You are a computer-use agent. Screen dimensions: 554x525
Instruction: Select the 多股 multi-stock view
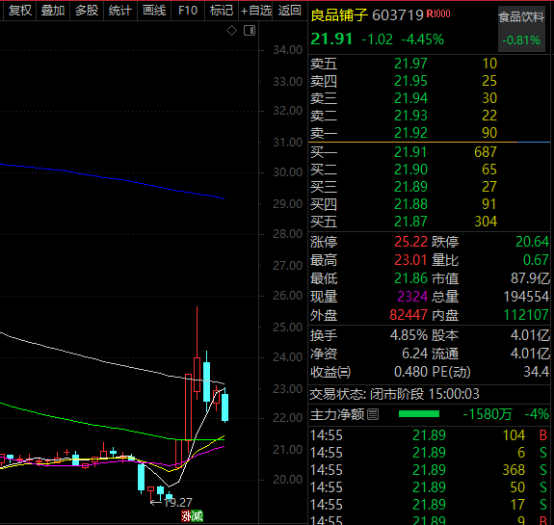click(87, 11)
